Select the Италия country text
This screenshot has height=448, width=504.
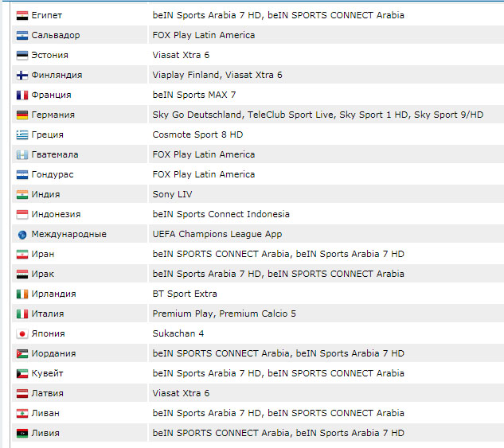(x=48, y=314)
